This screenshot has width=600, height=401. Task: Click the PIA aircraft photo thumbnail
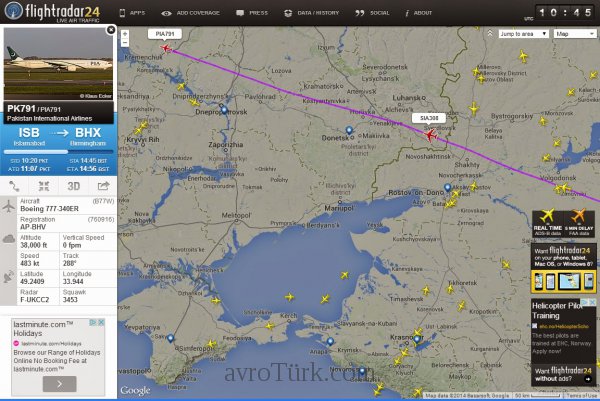tap(58, 64)
